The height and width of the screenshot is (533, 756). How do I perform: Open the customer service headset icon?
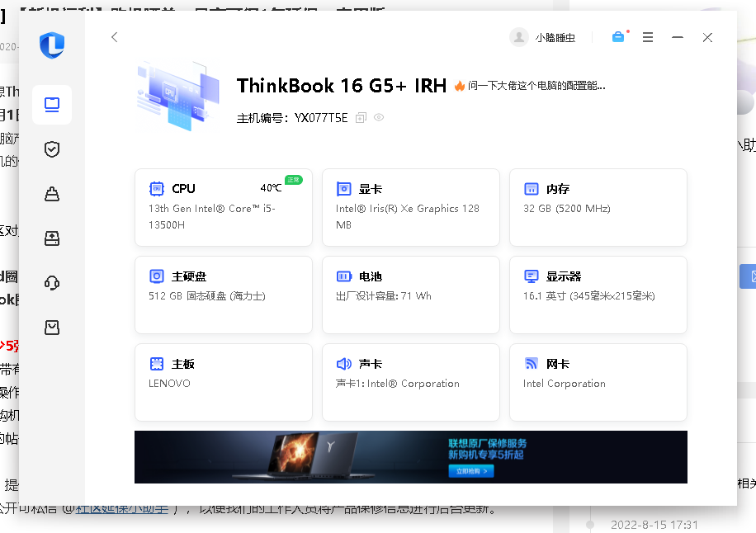52,282
